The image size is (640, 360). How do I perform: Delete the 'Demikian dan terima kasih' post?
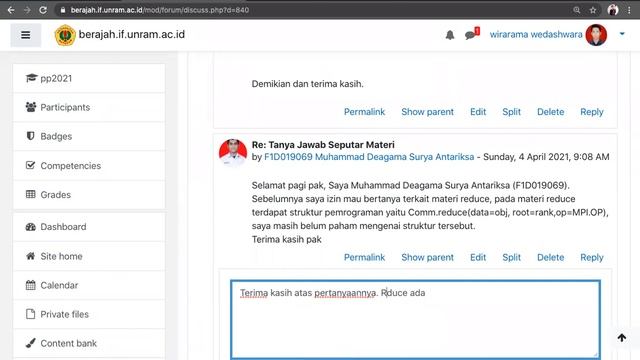coord(551,112)
